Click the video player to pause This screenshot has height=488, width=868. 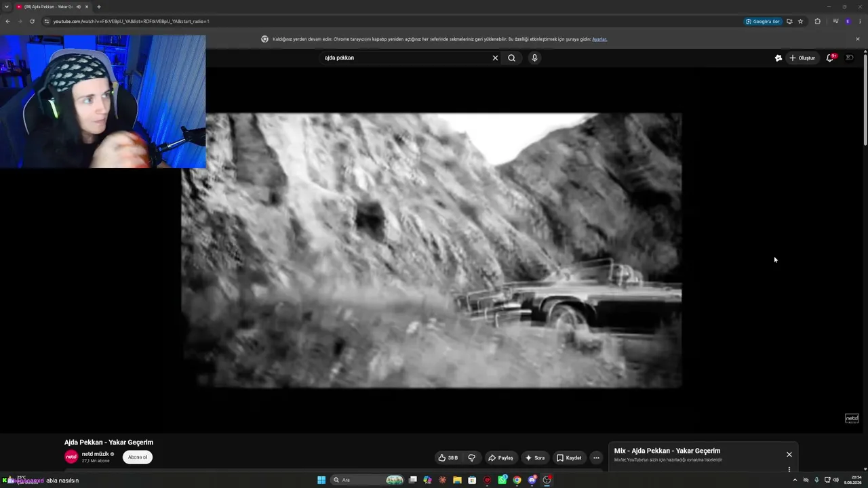pyautogui.click(x=431, y=251)
